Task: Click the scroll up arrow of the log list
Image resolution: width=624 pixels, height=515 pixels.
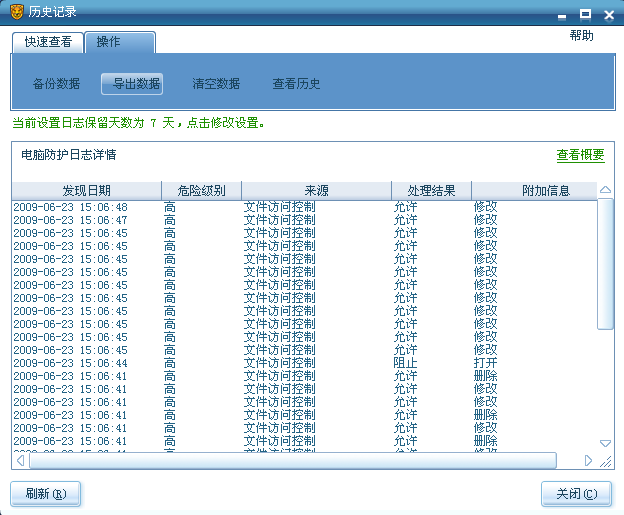Action: [x=605, y=189]
